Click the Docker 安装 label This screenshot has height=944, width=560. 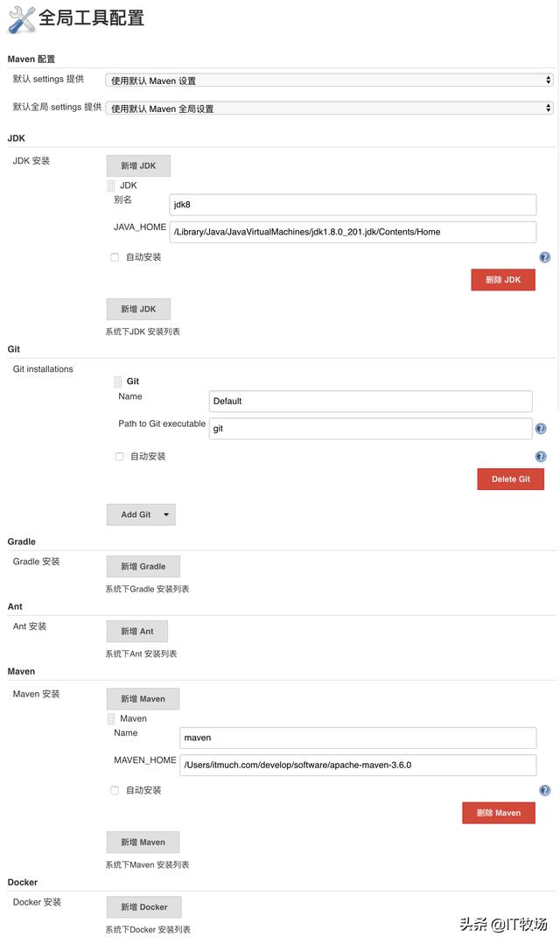(x=37, y=903)
